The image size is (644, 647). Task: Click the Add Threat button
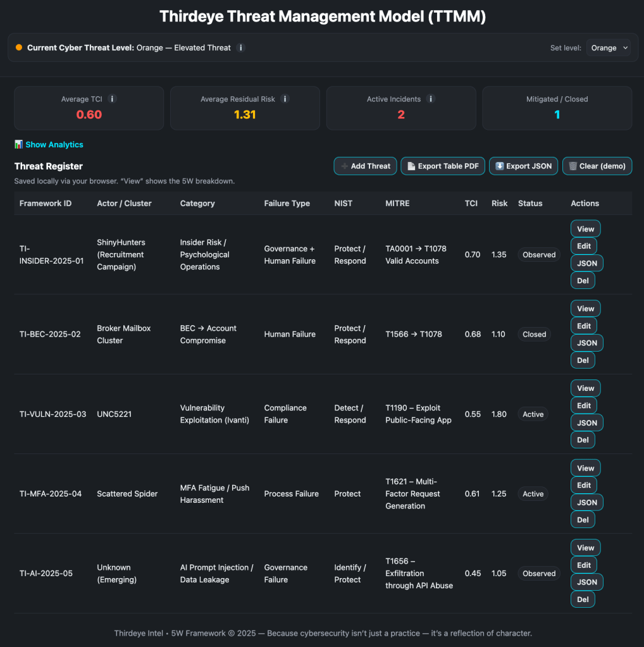coord(365,166)
